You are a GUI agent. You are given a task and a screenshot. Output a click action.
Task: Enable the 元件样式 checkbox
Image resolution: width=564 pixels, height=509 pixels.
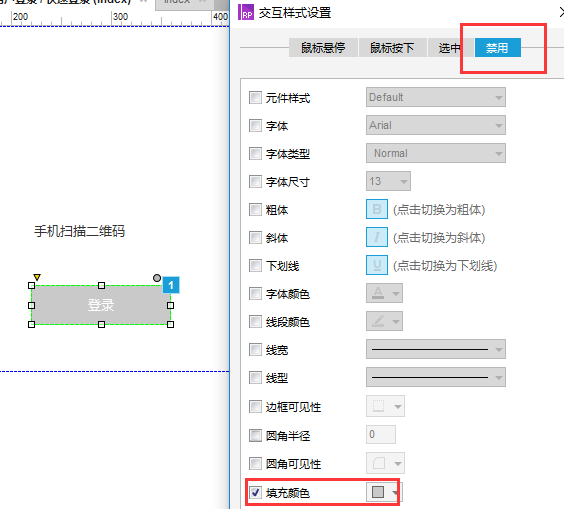(255, 97)
